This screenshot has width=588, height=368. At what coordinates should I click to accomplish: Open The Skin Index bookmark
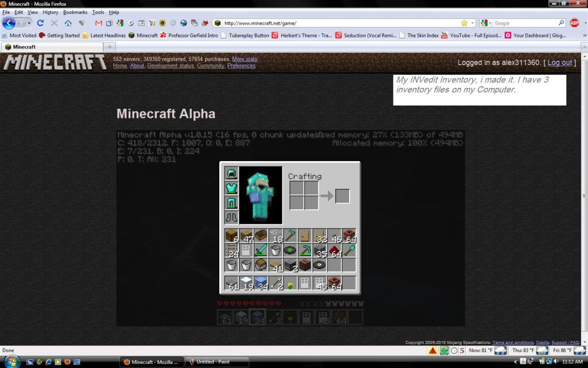(x=419, y=35)
